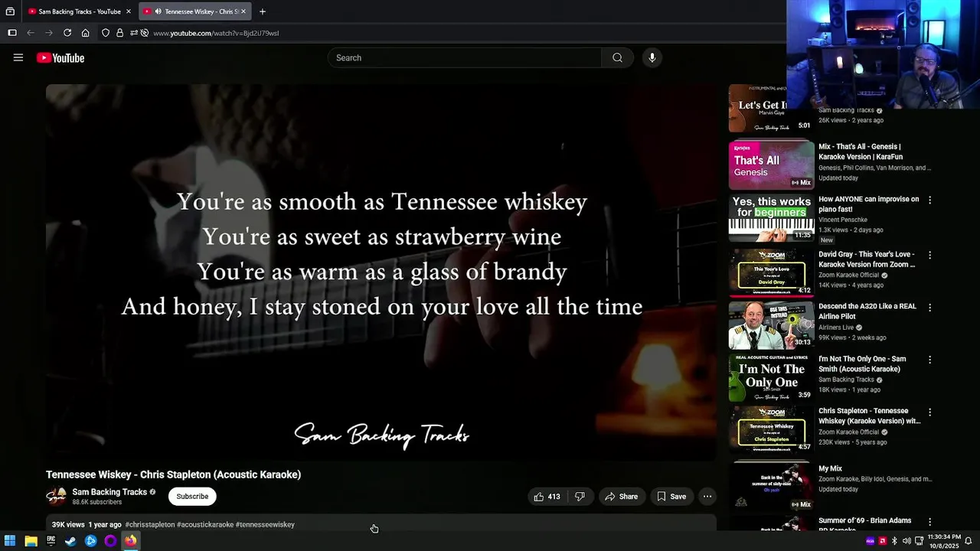Image resolution: width=980 pixels, height=551 pixels.
Task: Open options for piano improvise video
Action: (x=930, y=201)
